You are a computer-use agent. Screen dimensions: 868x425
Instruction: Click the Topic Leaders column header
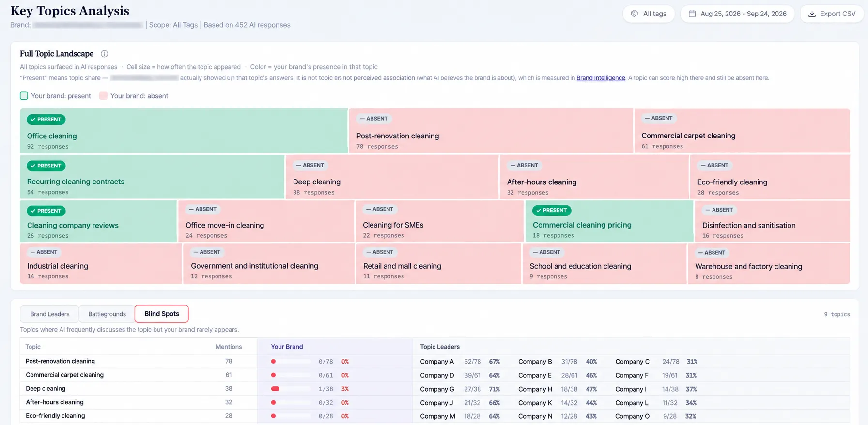pyautogui.click(x=440, y=347)
